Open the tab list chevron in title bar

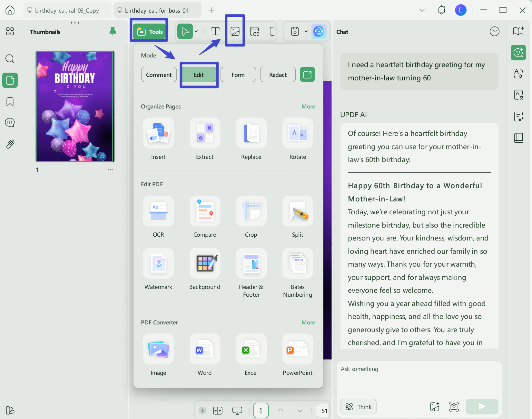[422, 10]
